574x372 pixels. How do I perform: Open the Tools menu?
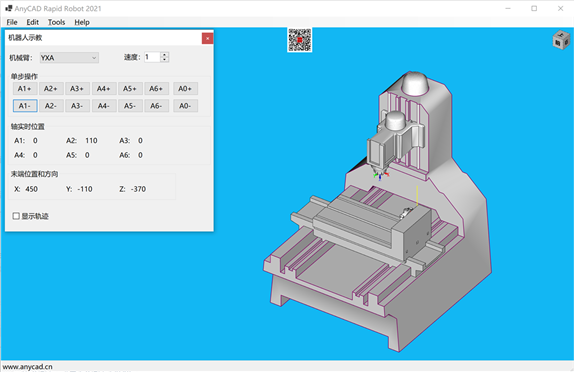(56, 22)
